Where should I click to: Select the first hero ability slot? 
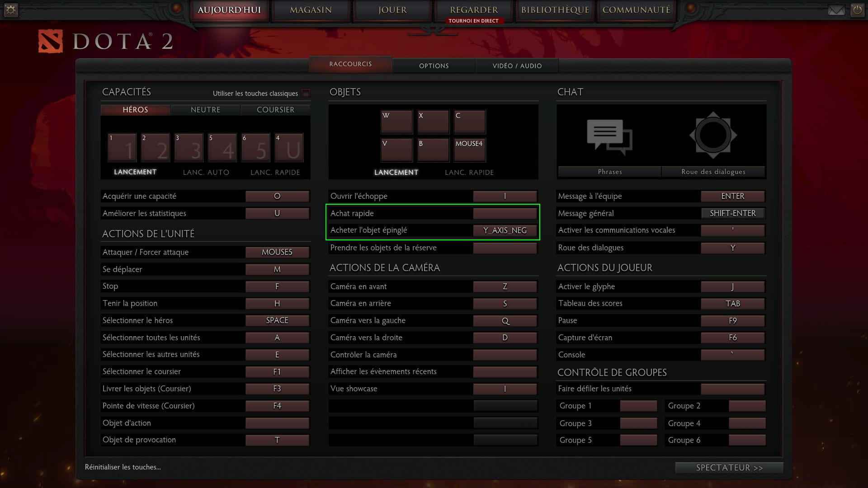[x=122, y=147]
